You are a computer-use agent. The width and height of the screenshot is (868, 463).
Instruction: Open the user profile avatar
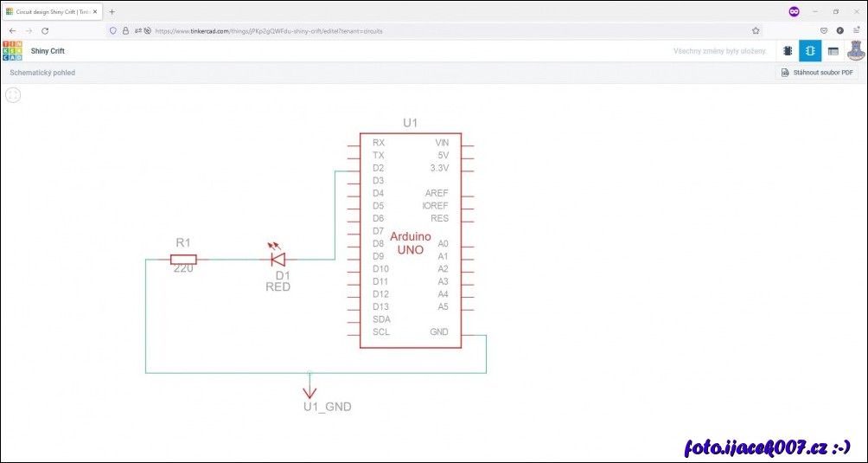(x=855, y=51)
